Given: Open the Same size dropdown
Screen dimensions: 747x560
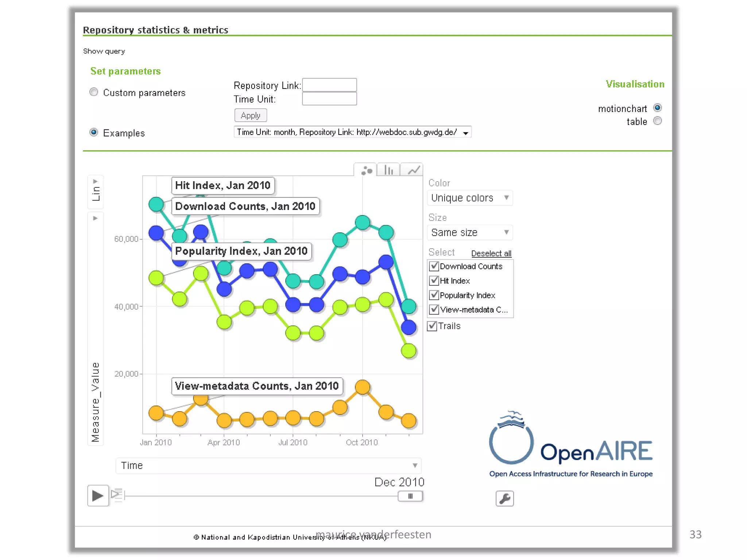Looking at the screenshot, I should pos(470,233).
